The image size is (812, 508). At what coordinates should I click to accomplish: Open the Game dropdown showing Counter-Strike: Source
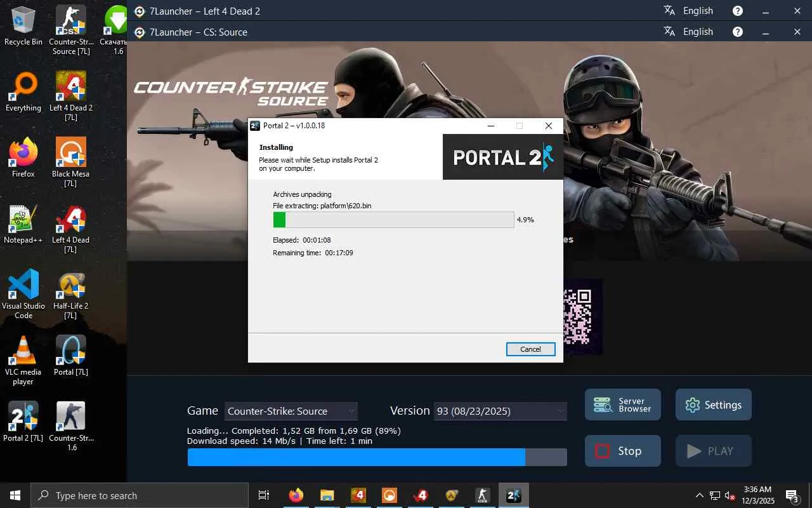(292, 411)
